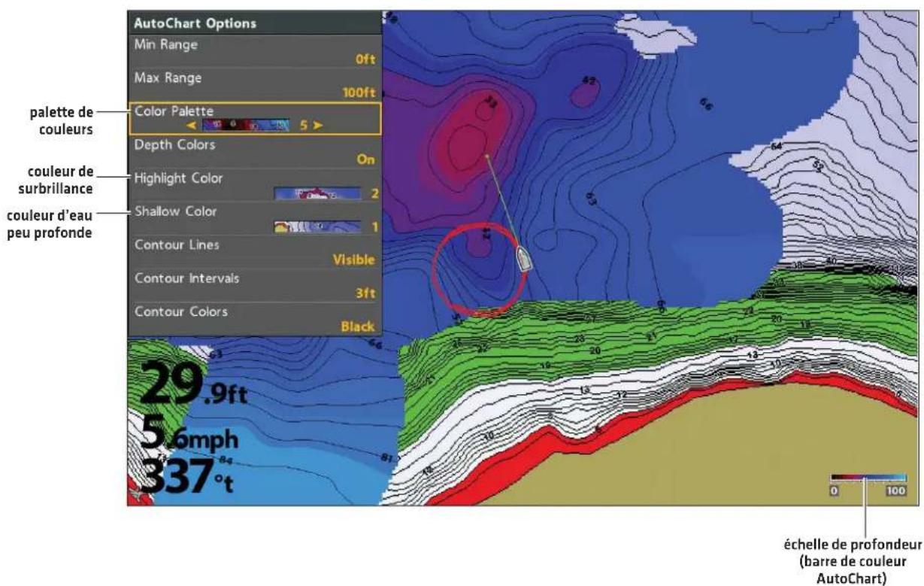Click the Color Palette preview swatch

point(247,125)
